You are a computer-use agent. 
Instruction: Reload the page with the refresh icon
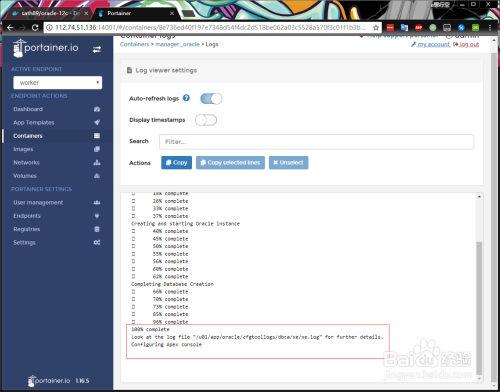(35, 28)
